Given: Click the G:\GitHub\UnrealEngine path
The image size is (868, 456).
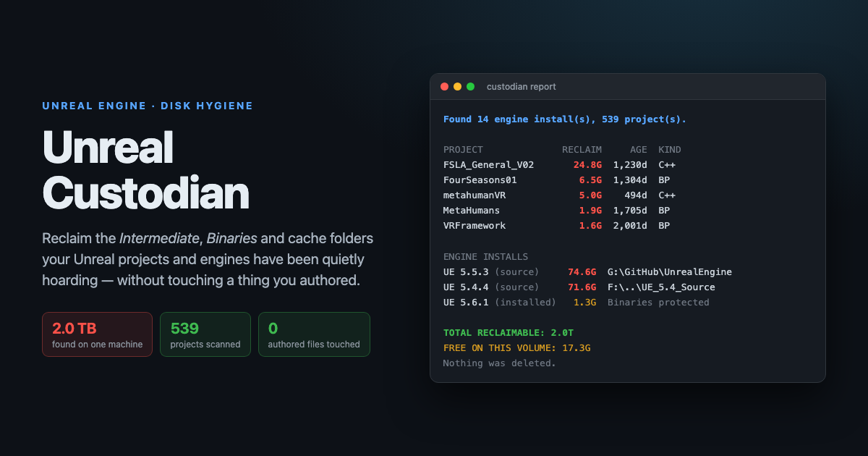Looking at the screenshot, I should [670, 272].
